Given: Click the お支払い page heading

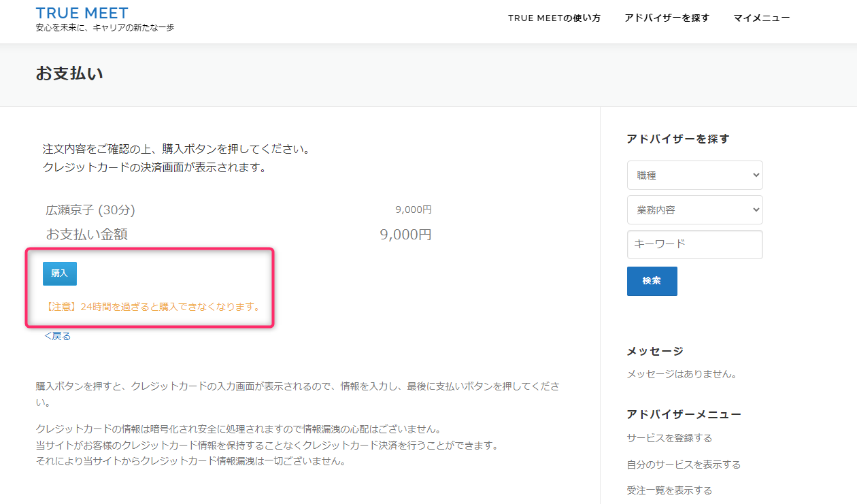Looking at the screenshot, I should (x=69, y=74).
